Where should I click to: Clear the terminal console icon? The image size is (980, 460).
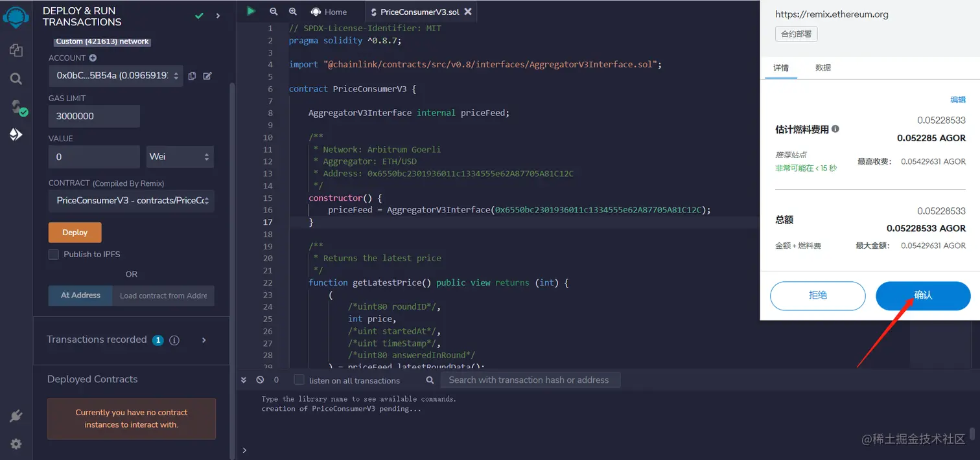pyautogui.click(x=260, y=380)
